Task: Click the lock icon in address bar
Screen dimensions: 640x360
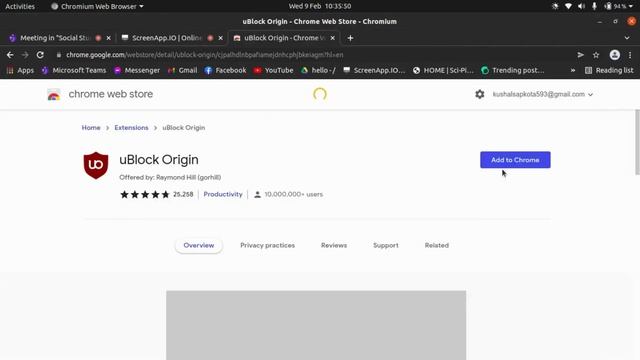Action: tap(59, 55)
